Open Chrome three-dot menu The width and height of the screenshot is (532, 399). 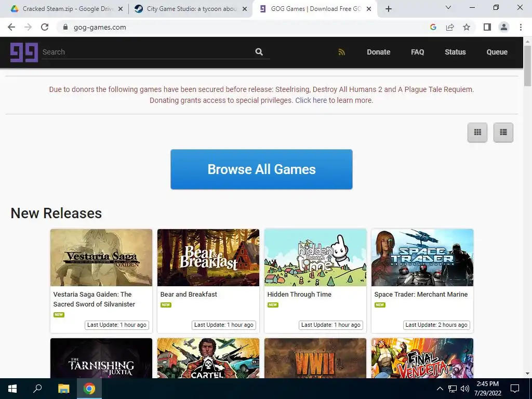521,27
